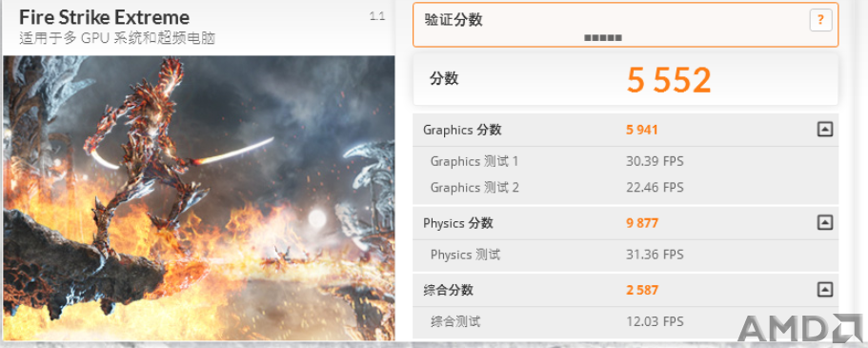Select the Graphics score value 5 941
The width and height of the screenshot is (868, 348).
click(x=642, y=131)
